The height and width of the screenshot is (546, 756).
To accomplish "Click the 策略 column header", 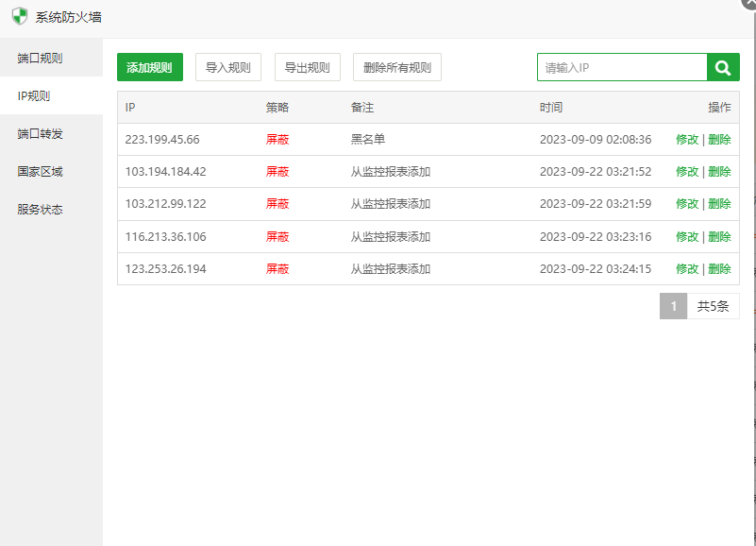I will [x=277, y=107].
